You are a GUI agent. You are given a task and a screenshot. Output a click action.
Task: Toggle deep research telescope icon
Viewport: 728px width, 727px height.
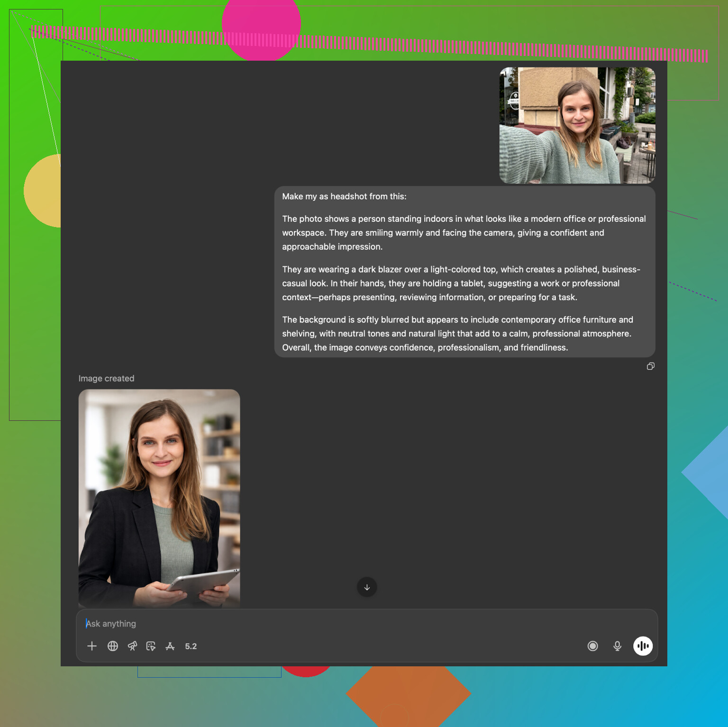click(x=132, y=646)
